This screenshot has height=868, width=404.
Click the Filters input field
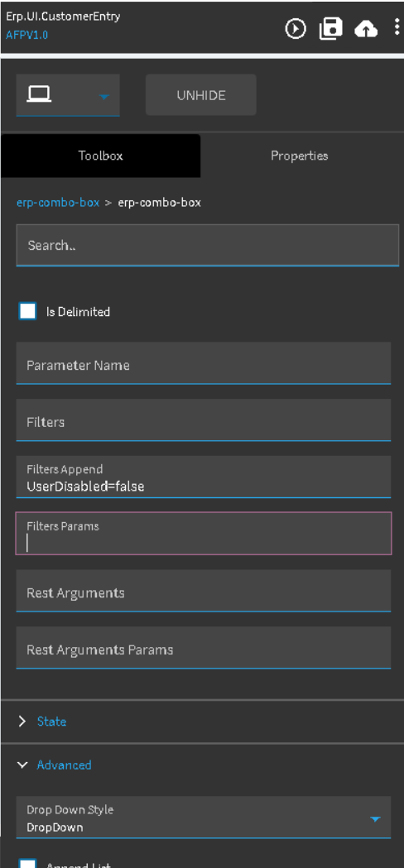[x=204, y=420]
